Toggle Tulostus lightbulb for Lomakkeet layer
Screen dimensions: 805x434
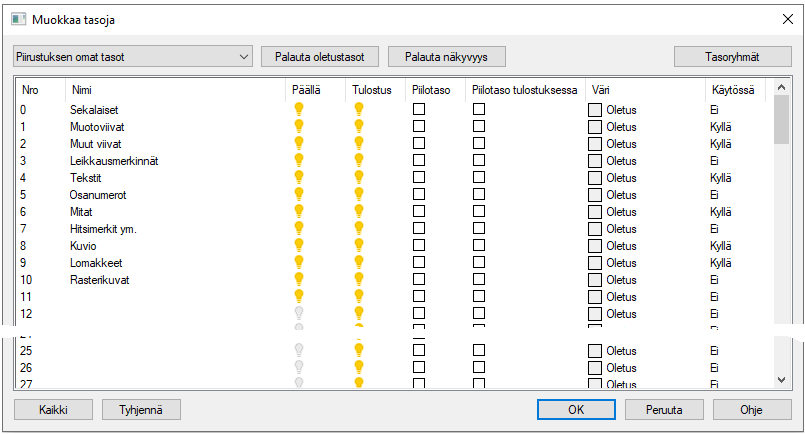point(359,262)
